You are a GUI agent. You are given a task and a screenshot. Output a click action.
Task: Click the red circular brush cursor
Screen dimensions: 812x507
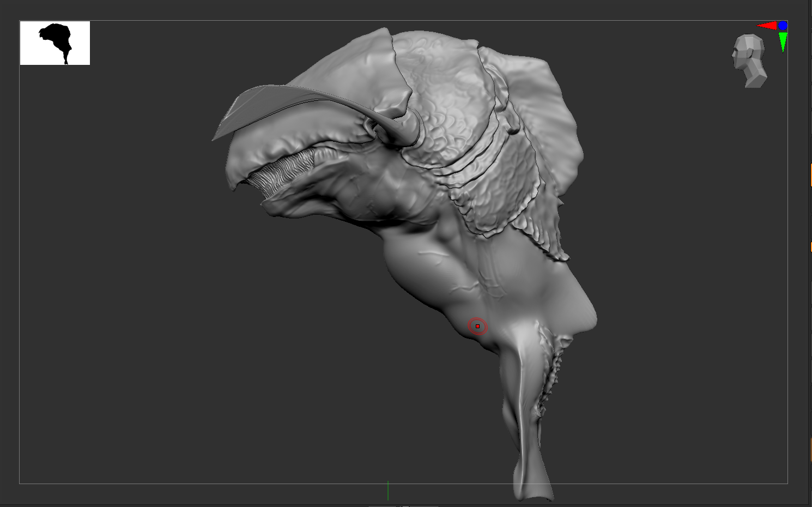[x=477, y=326]
